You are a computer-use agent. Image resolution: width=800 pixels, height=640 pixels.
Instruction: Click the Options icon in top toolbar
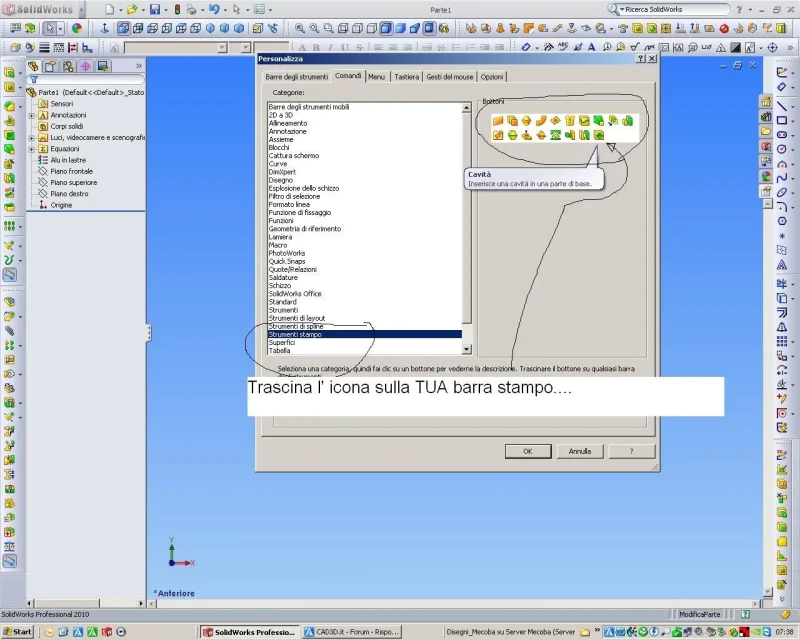click(259, 9)
